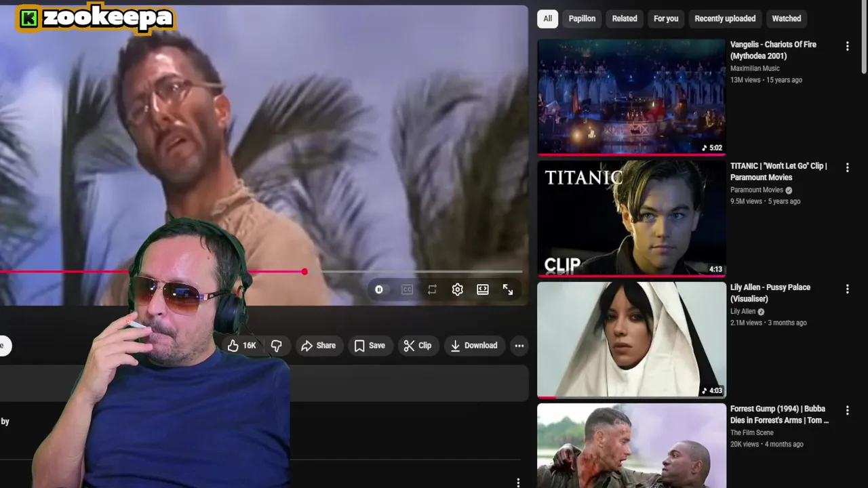The image size is (868, 488).
Task: Open the player settings gear
Action: point(458,289)
